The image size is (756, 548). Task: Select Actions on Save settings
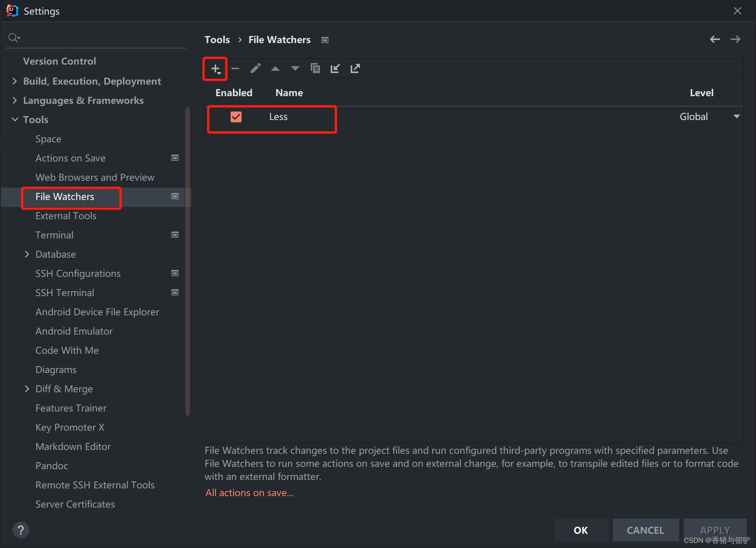tap(70, 158)
